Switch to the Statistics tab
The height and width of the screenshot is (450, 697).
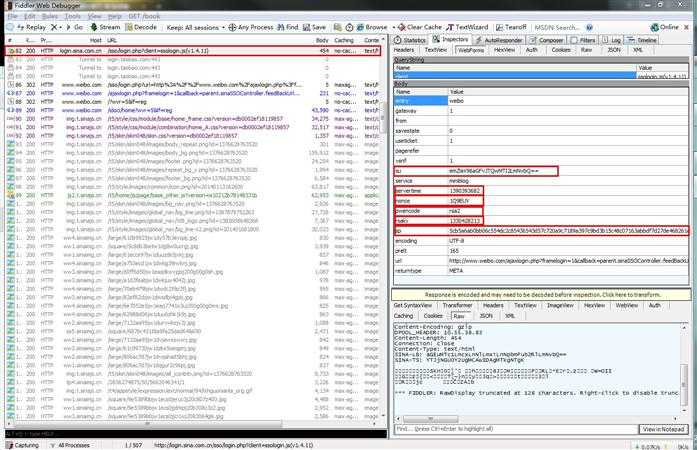(410, 40)
